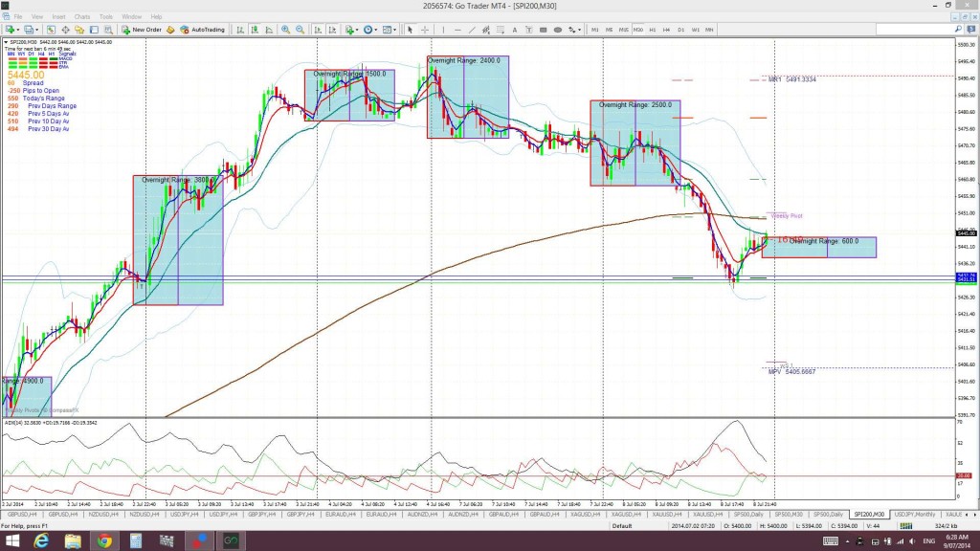The width and height of the screenshot is (980, 551).
Task: Select the H1 timeframe button
Action: point(652,30)
